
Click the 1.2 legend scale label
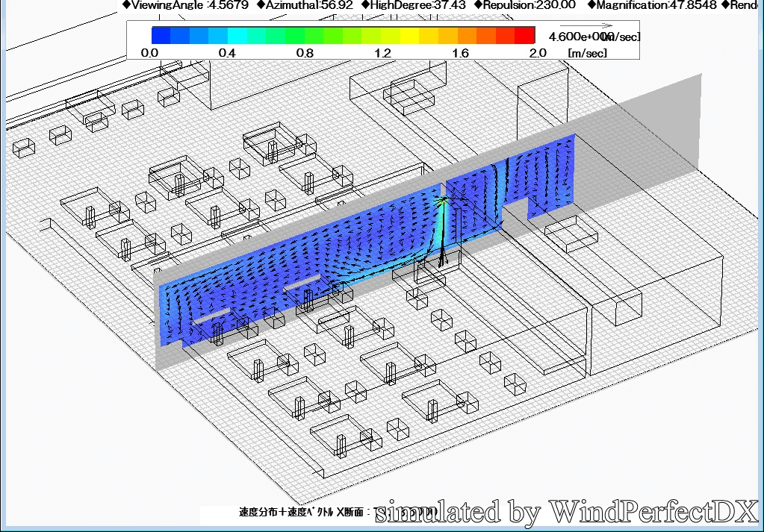point(382,53)
